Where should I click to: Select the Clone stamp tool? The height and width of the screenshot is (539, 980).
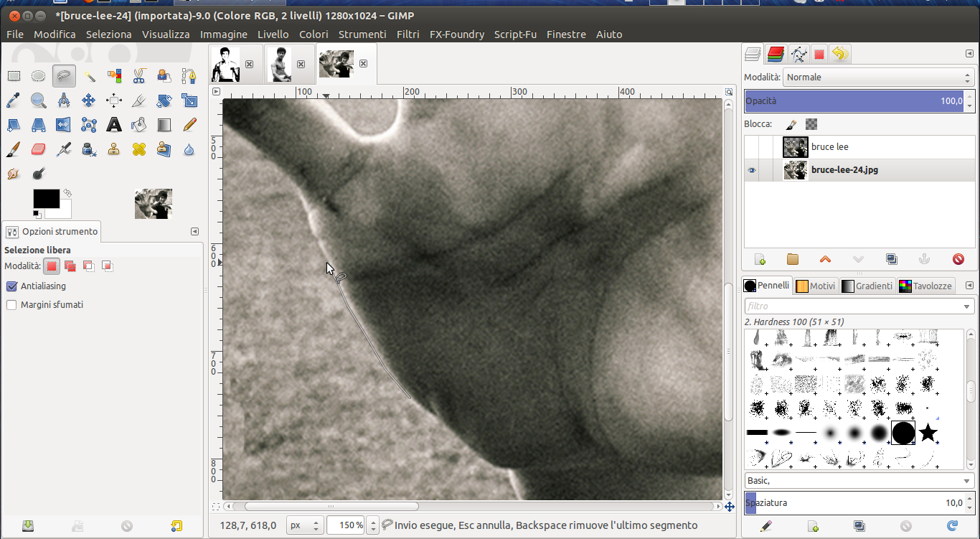(x=114, y=149)
